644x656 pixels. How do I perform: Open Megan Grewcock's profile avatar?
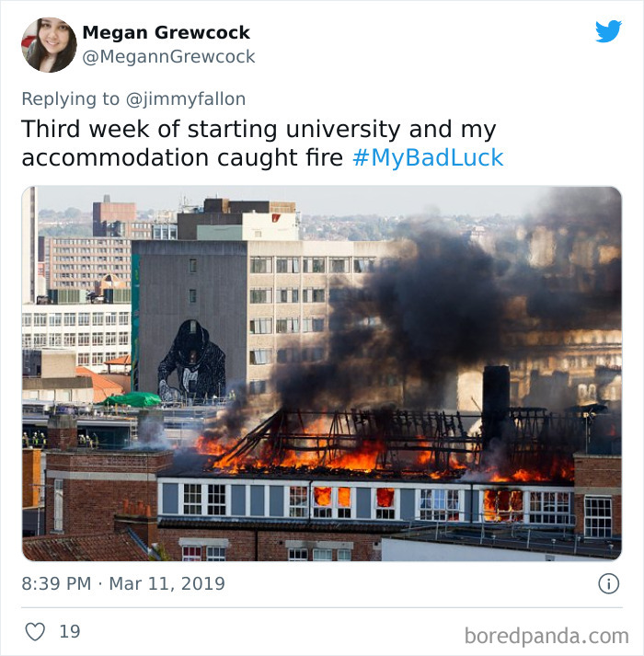(x=49, y=45)
